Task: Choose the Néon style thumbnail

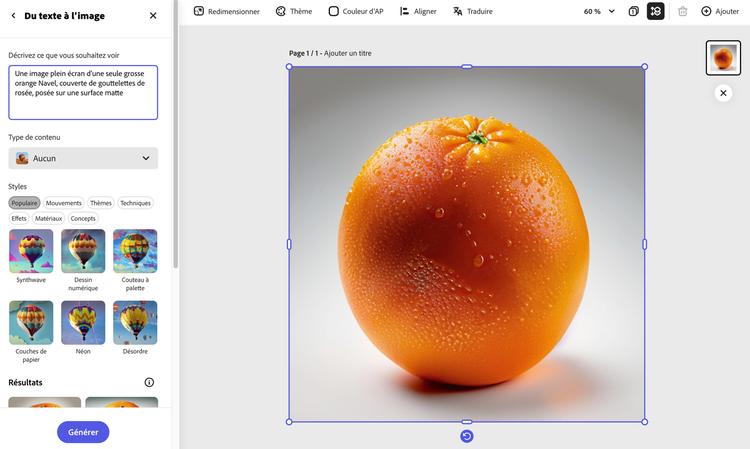Action: [83, 323]
